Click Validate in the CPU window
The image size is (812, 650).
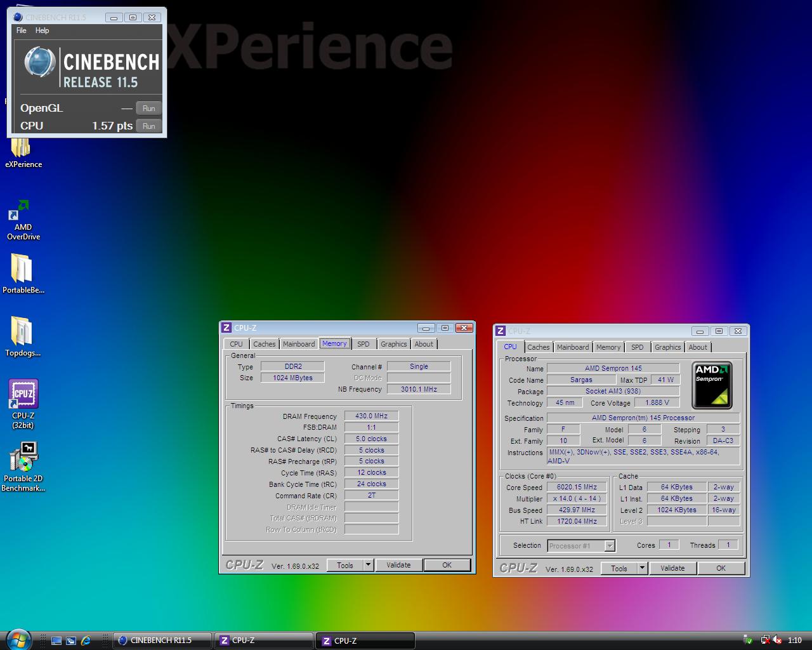672,568
